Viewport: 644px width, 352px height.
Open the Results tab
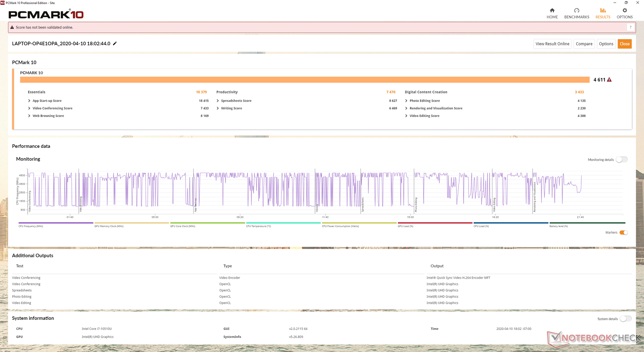[603, 13]
